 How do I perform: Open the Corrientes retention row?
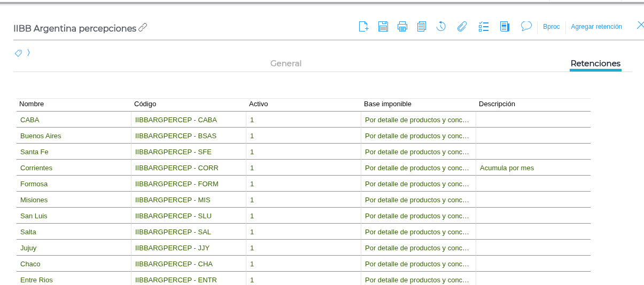36,168
